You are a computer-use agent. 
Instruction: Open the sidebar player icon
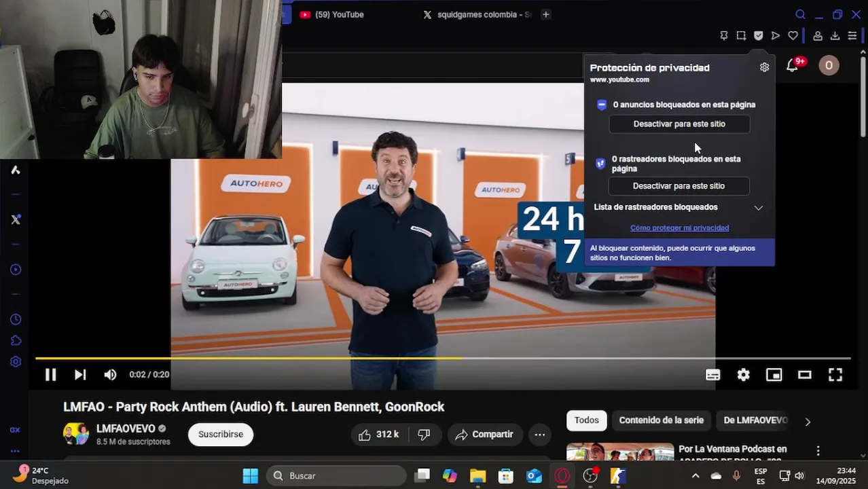coord(16,270)
